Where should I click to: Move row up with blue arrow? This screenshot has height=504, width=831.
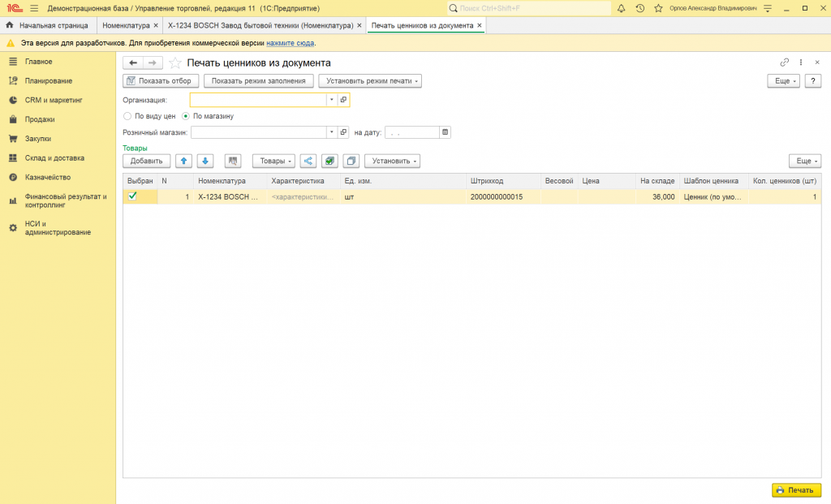point(184,162)
